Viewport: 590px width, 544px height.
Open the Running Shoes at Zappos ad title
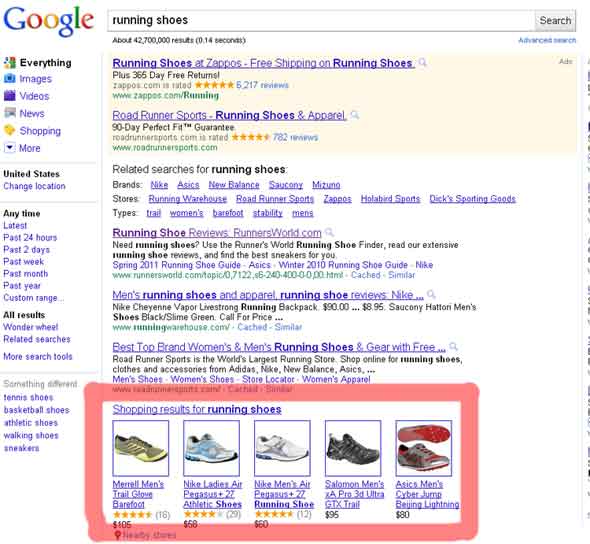coord(263,63)
